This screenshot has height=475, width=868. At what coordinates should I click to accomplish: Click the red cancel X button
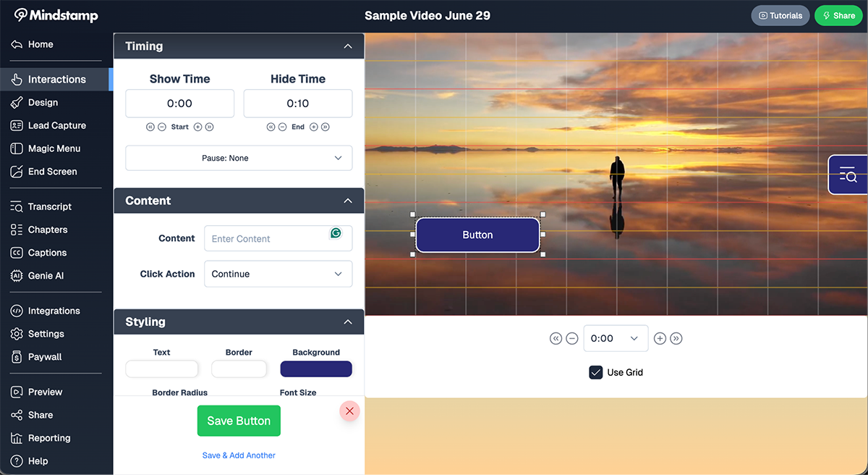[349, 411]
